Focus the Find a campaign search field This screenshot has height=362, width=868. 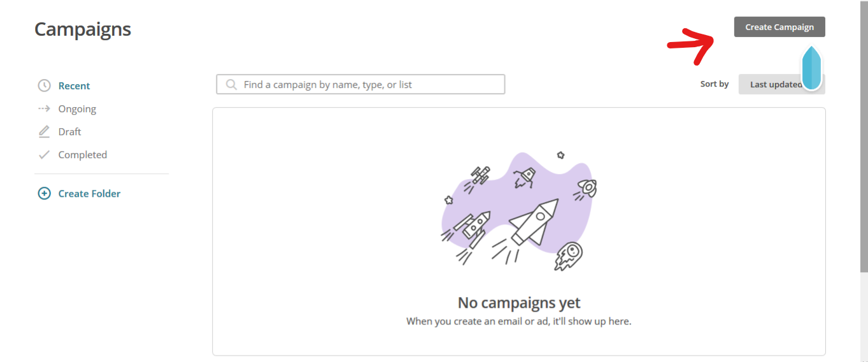click(369, 84)
